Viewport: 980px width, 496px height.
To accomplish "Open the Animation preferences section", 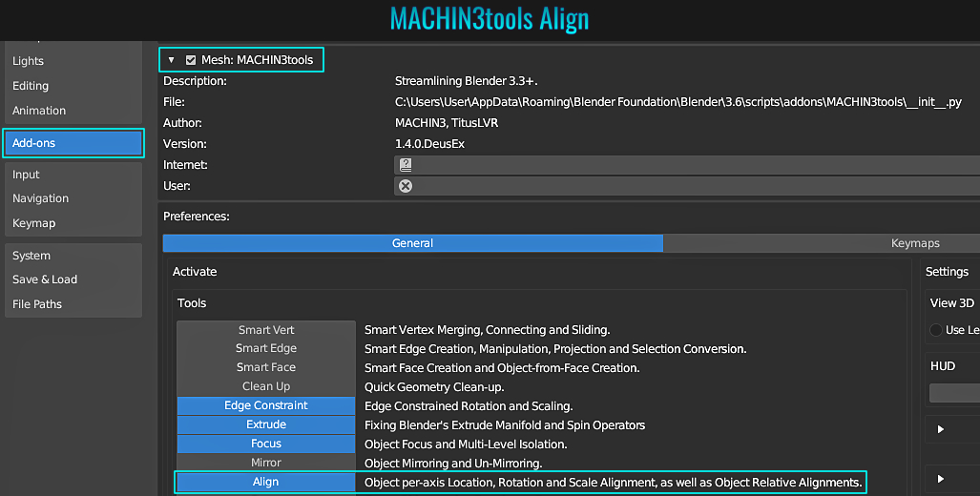I will tap(73, 111).
